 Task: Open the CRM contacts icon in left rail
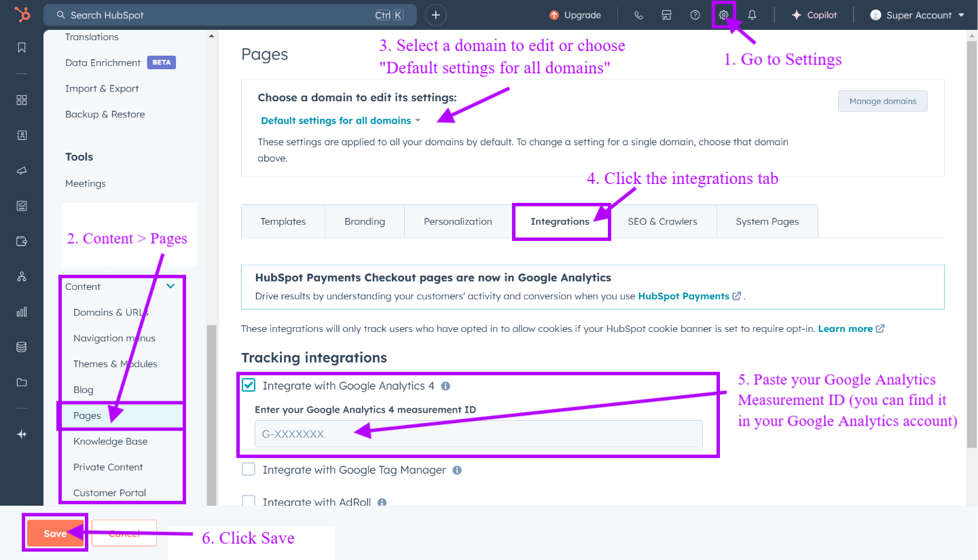(22, 135)
